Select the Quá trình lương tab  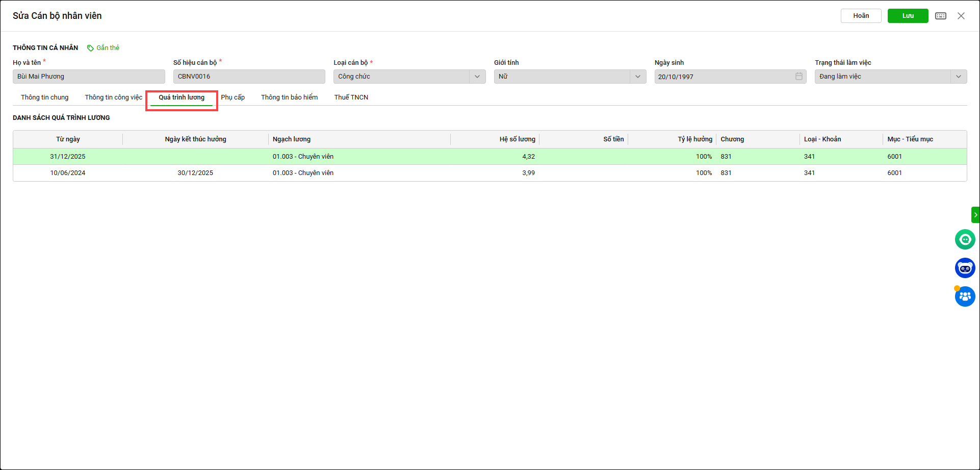coord(182,97)
